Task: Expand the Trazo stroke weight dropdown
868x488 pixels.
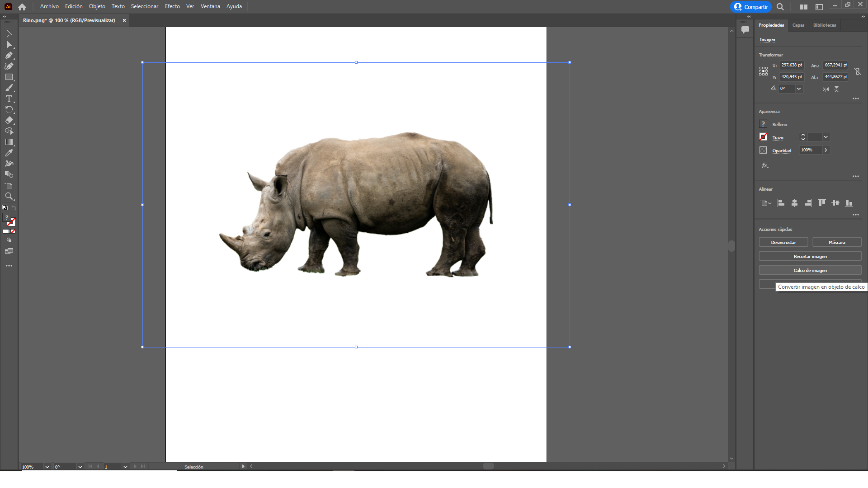Action: coord(826,137)
